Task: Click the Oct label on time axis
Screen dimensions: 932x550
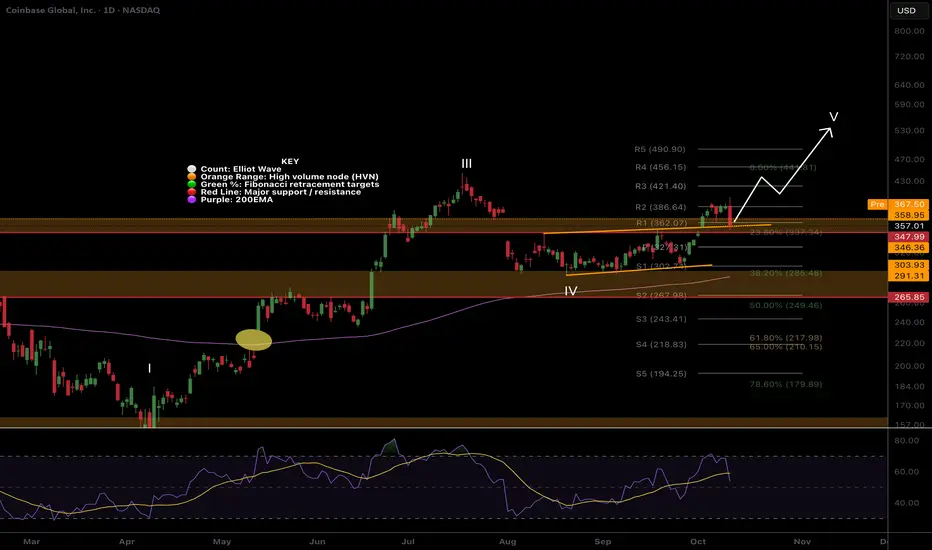Action: (x=698, y=542)
